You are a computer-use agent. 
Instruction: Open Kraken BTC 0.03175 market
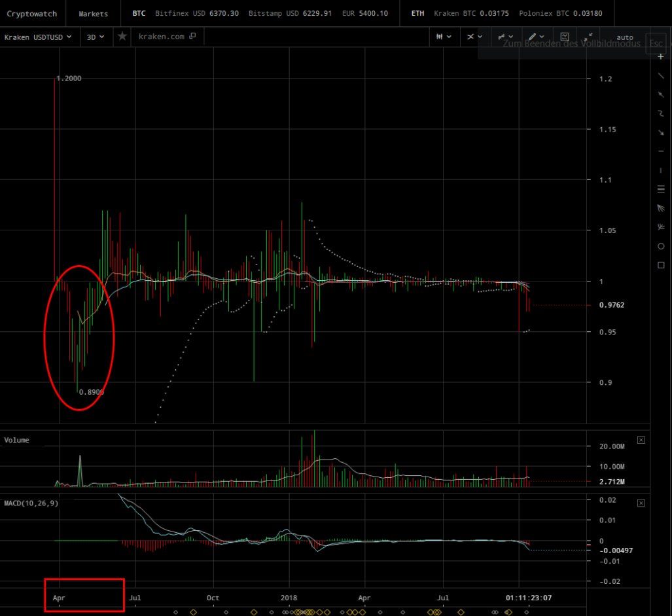coord(471,13)
